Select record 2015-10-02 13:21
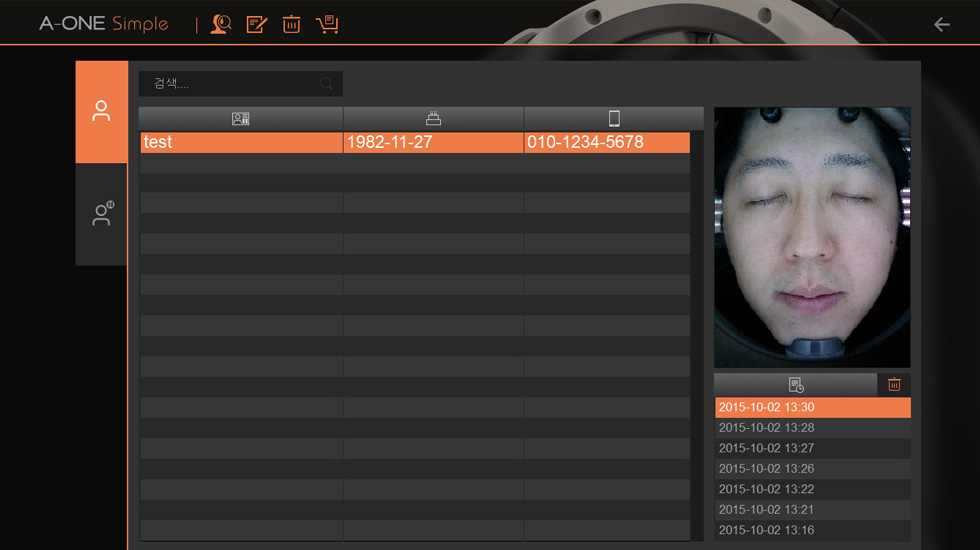 pos(812,510)
